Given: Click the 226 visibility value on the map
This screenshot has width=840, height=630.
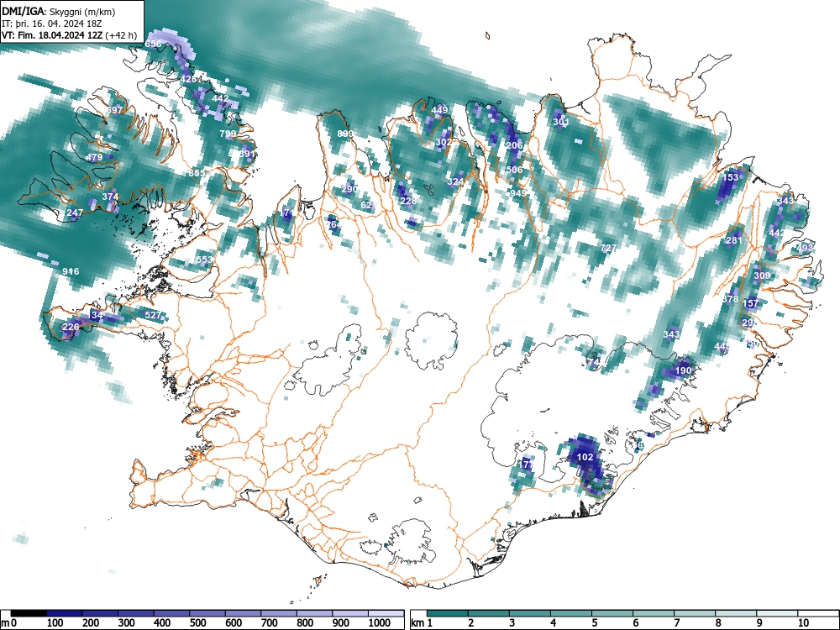Looking at the screenshot, I should tap(71, 327).
